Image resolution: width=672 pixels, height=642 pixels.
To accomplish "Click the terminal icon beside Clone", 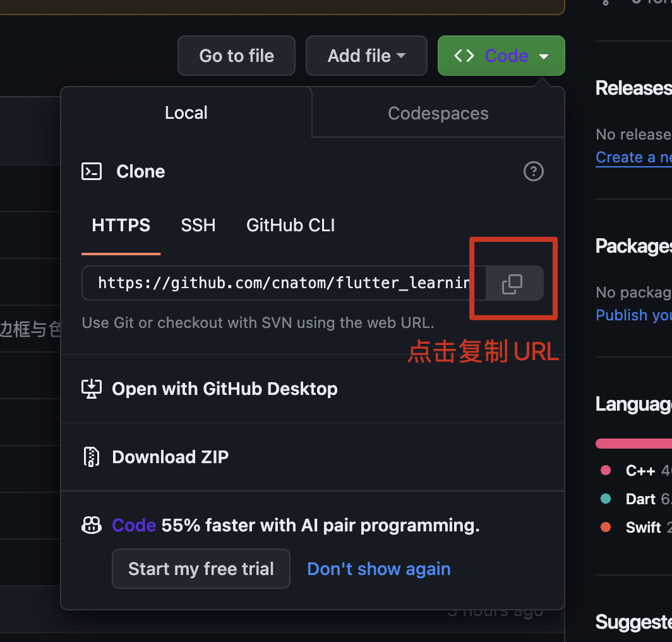I will coord(92,171).
